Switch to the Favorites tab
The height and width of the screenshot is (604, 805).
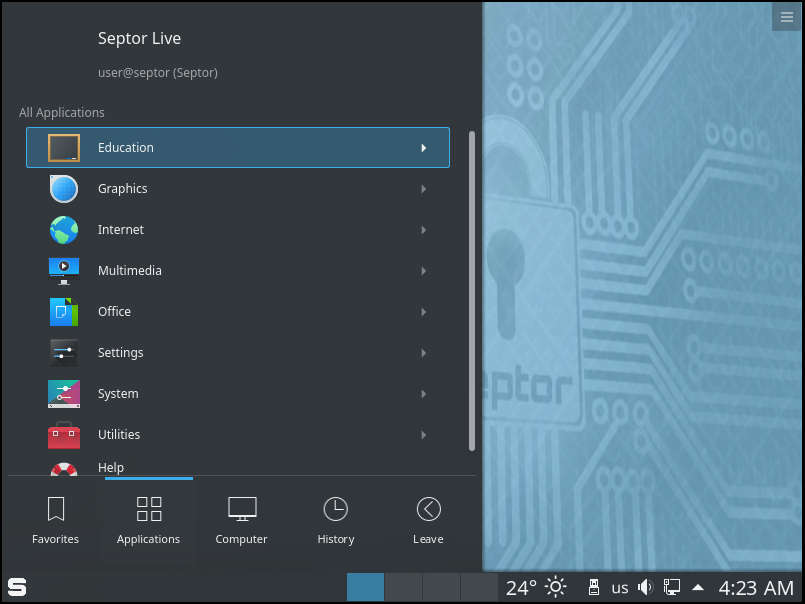coord(55,518)
